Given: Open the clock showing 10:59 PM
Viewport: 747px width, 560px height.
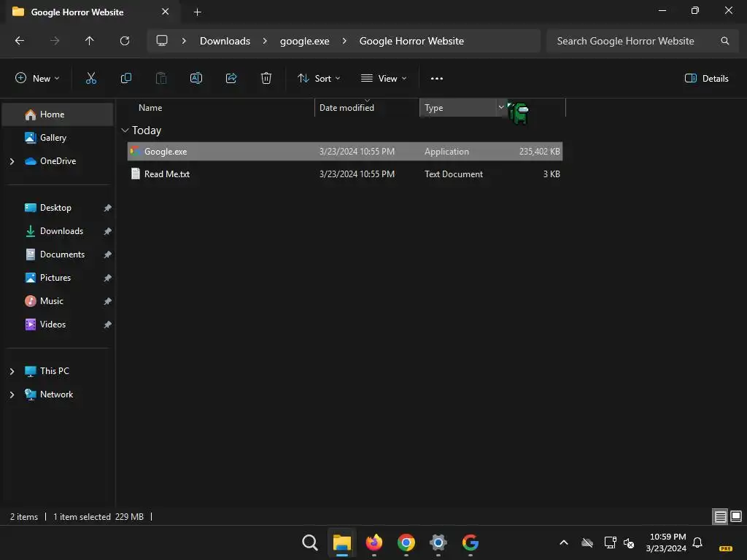Looking at the screenshot, I should [x=667, y=542].
